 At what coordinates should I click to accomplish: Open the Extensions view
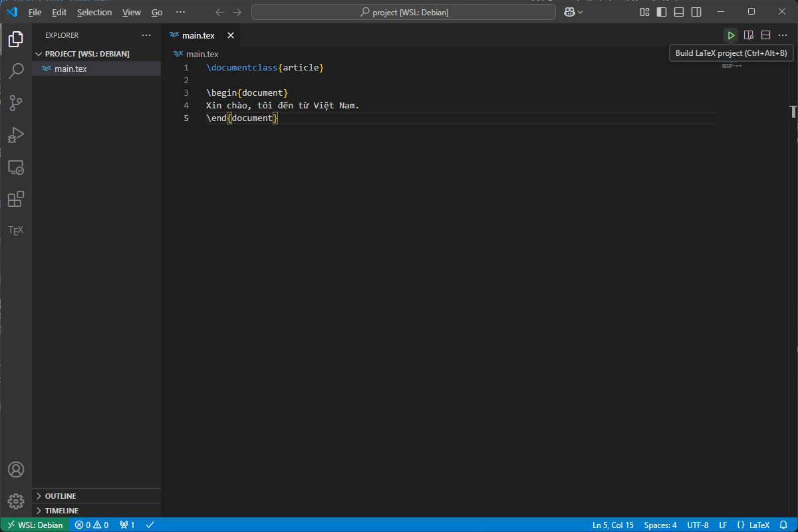coord(15,199)
